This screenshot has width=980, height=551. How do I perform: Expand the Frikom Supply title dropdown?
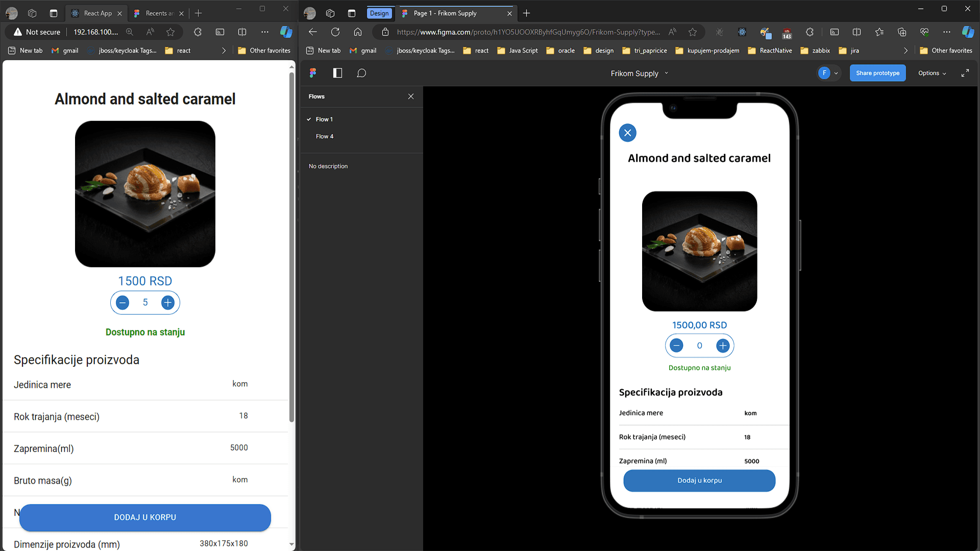666,73
